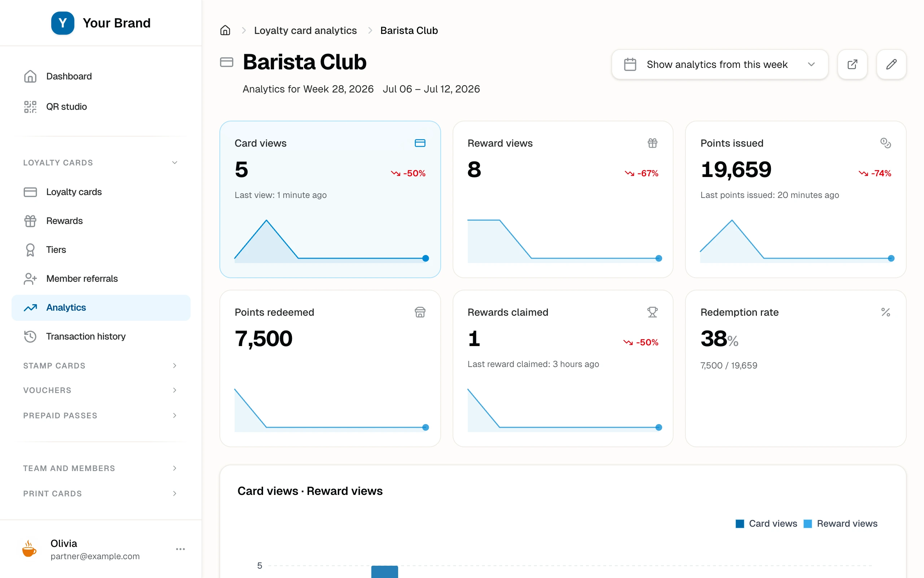The height and width of the screenshot is (578, 924).
Task: Select the Points issued metric tile
Action: coord(796,199)
